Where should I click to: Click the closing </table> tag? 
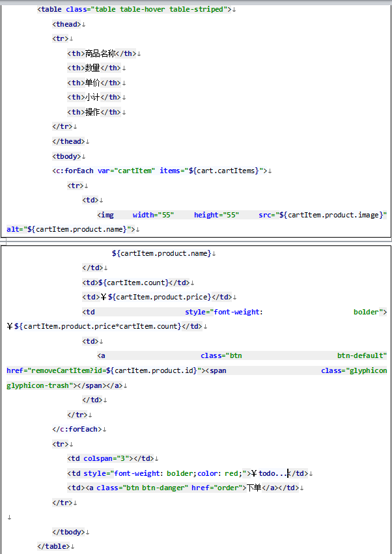point(53,547)
